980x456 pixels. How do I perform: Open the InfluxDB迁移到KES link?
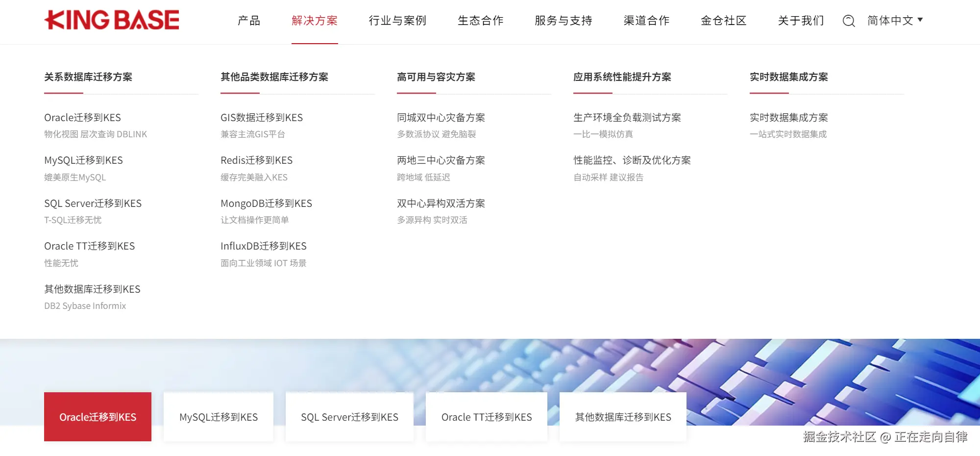coord(264,246)
